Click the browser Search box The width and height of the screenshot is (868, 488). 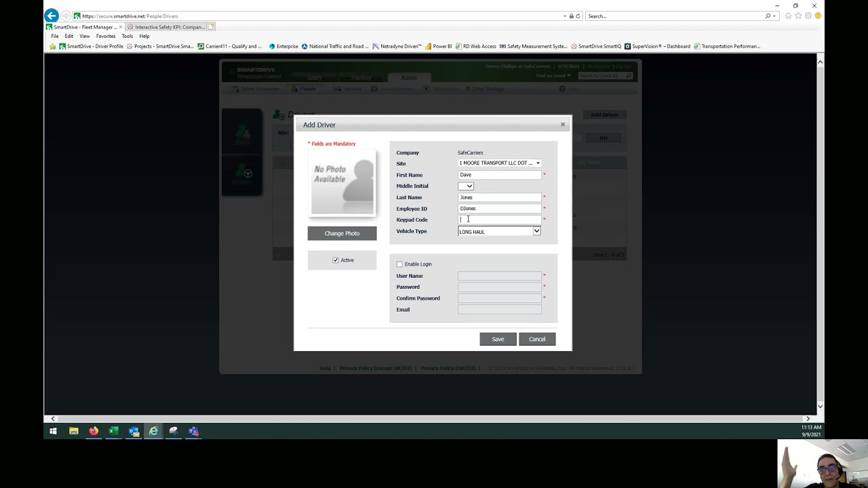[675, 16]
